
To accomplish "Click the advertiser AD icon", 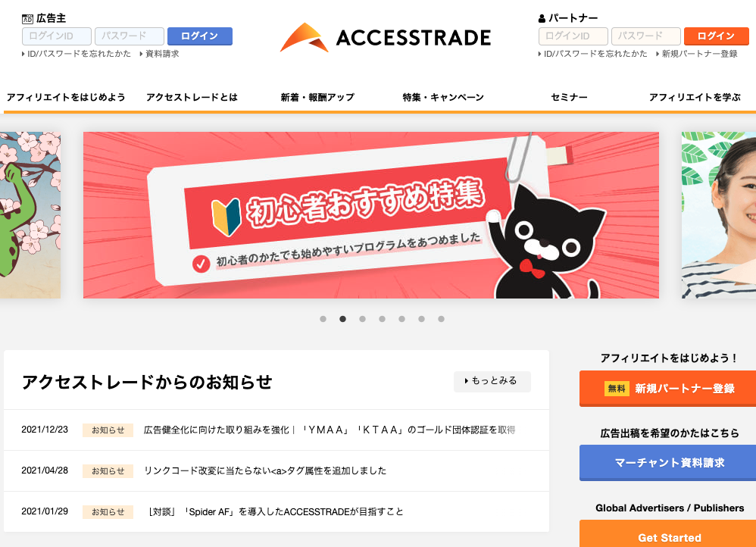I will point(27,19).
